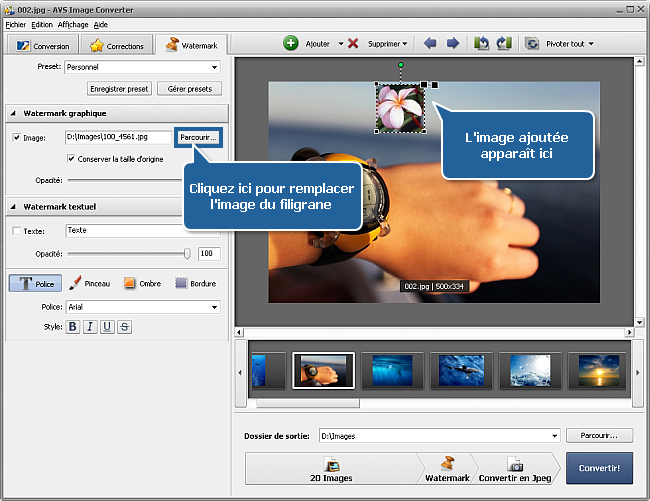Rotate image clockwise

tap(503, 44)
